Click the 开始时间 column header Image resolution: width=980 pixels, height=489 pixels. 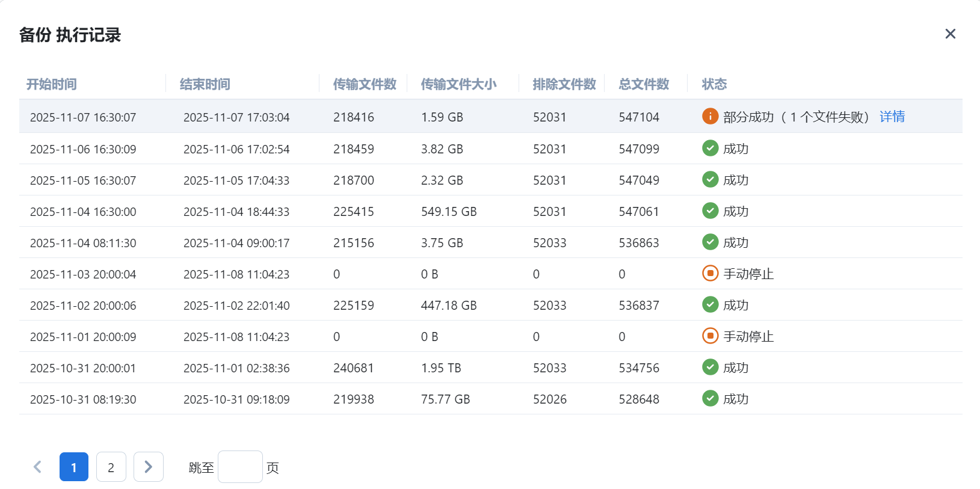point(52,84)
